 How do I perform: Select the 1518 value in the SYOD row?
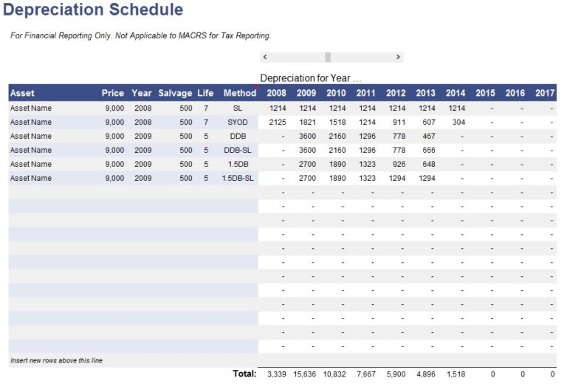pyautogui.click(x=337, y=123)
